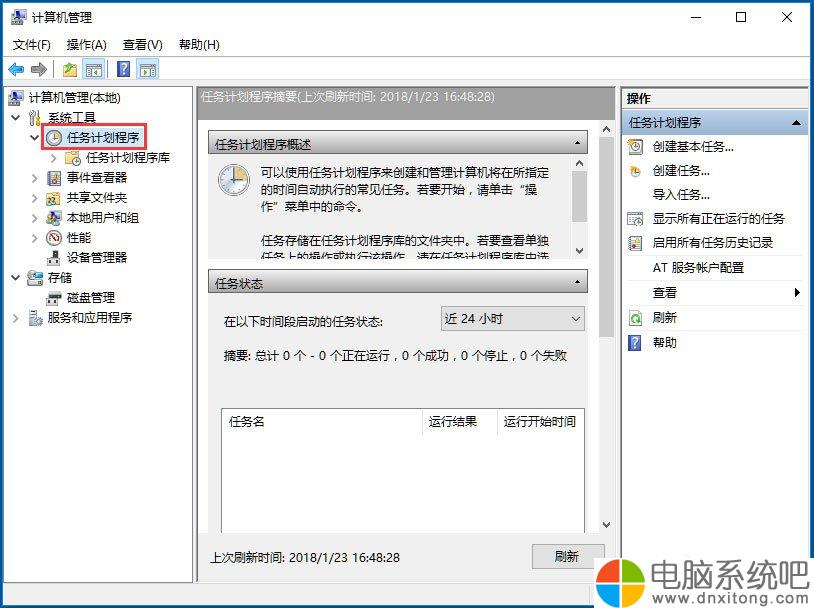Select 性能 in the system tools tree
This screenshot has height=608, width=814.
79,238
